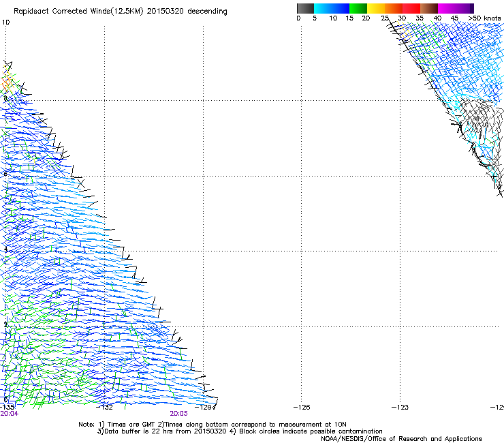
Task: Click the '45' legend scale label
Action: click(454, 18)
